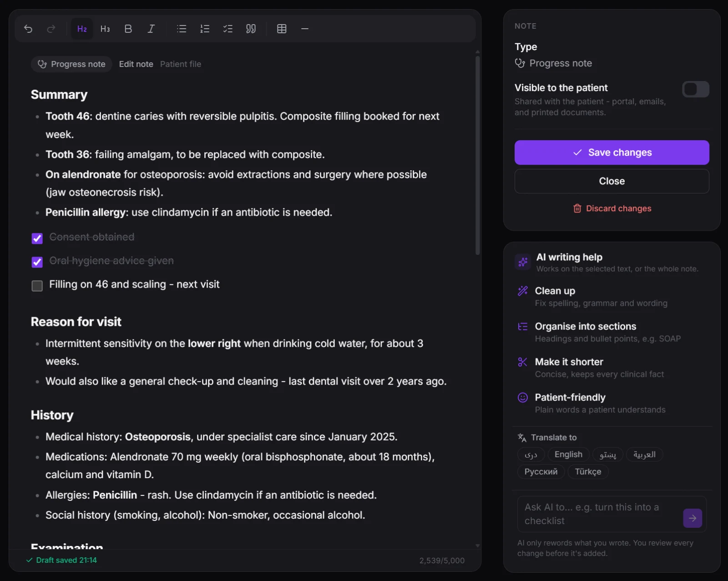Apply Heading 3 style
Screen dimensions: 728x581
click(105, 29)
